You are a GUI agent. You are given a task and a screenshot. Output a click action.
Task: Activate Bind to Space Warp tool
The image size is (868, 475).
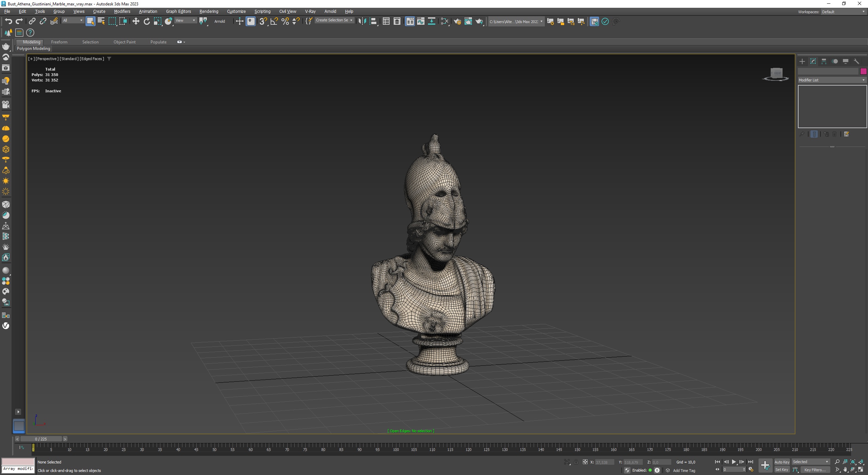coord(54,21)
